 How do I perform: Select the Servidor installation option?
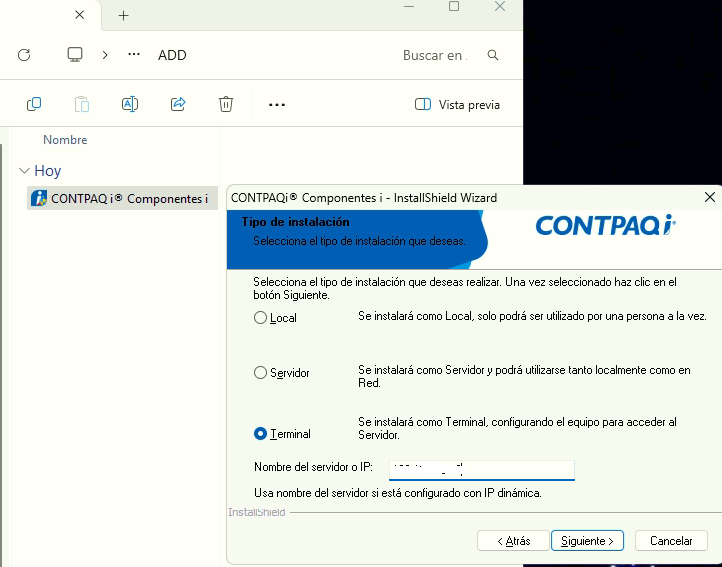pos(261,373)
